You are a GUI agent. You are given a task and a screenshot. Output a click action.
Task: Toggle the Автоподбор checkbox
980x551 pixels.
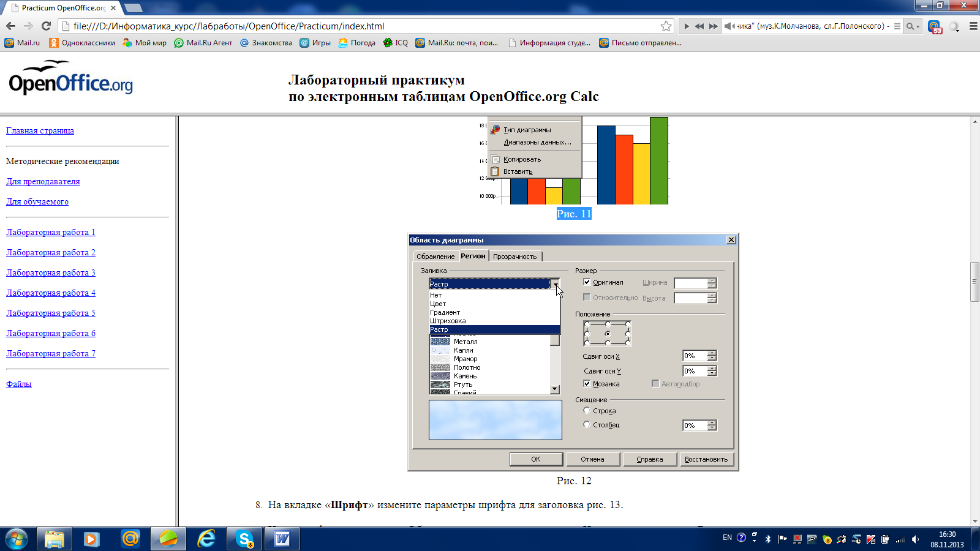tap(655, 384)
